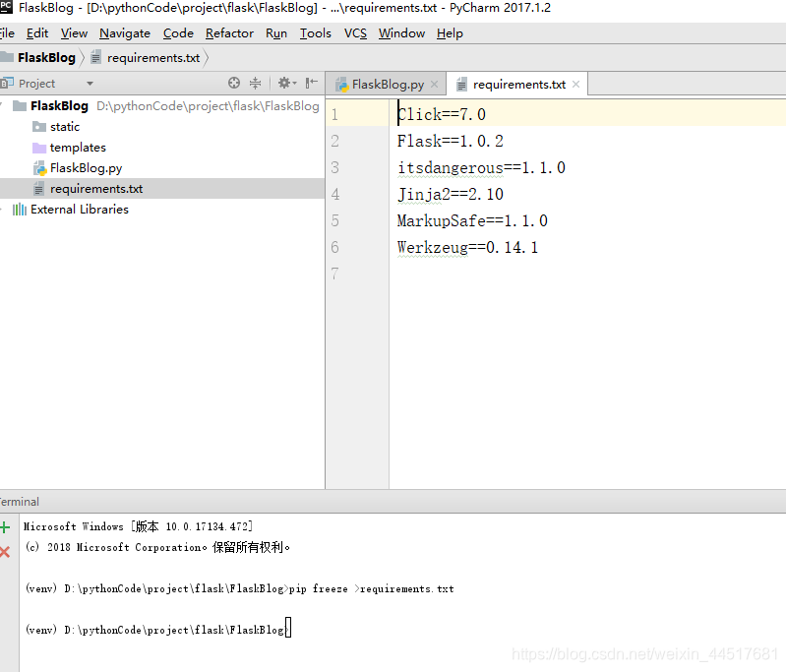Select the FlaskBlog root project folder
Image resolution: width=786 pixels, height=672 pixels.
[59, 106]
